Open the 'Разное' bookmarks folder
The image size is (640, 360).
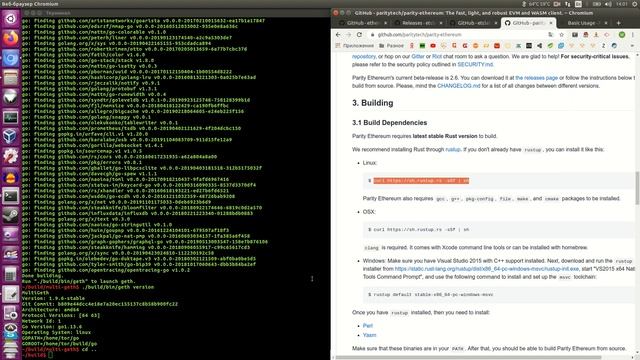click(x=391, y=46)
